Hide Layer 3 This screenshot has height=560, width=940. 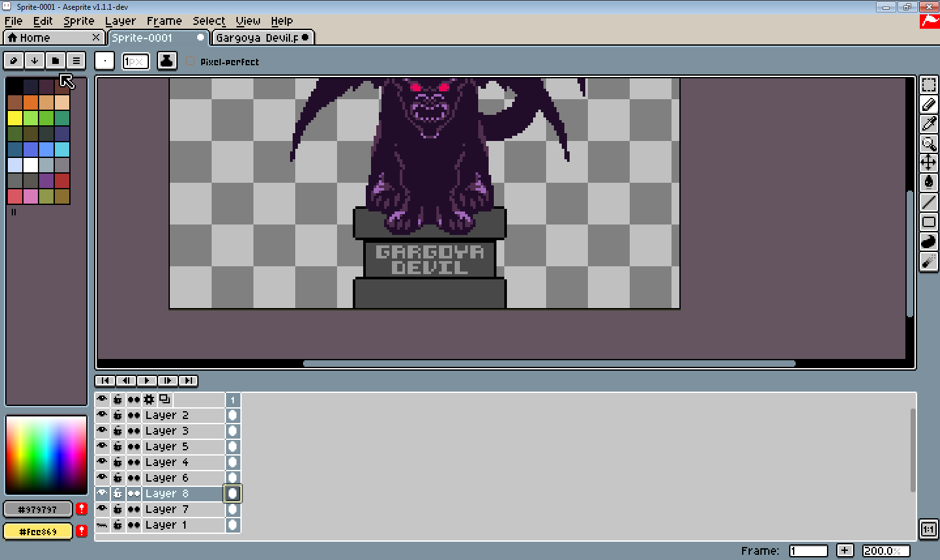pyautogui.click(x=102, y=431)
